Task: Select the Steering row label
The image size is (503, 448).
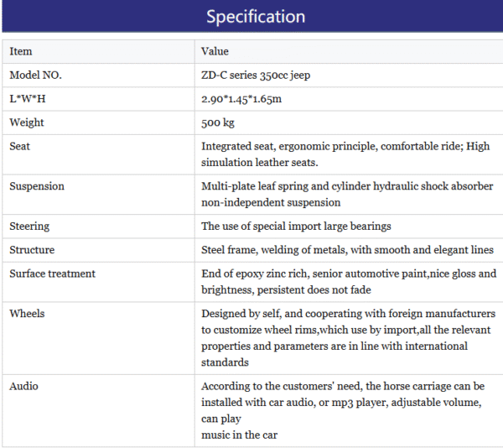Action: pos(29,227)
